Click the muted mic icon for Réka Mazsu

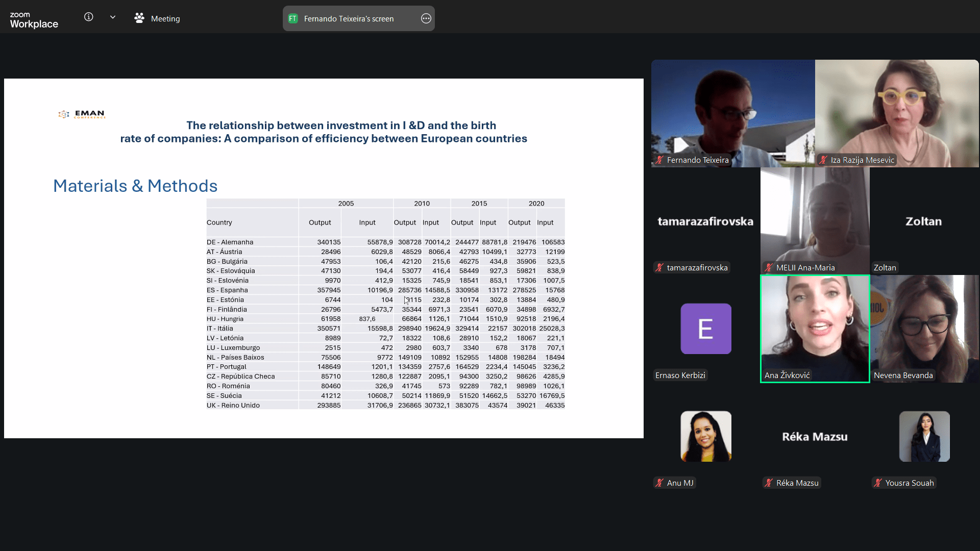[769, 483]
